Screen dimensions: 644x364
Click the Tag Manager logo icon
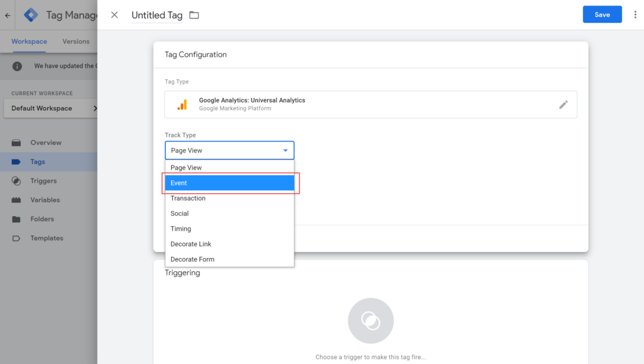(x=31, y=15)
